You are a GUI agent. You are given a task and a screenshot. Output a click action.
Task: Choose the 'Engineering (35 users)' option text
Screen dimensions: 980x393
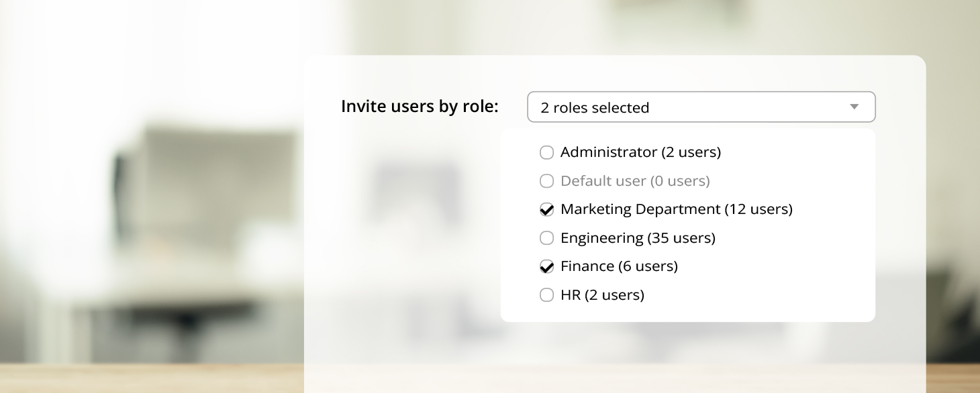(638, 238)
